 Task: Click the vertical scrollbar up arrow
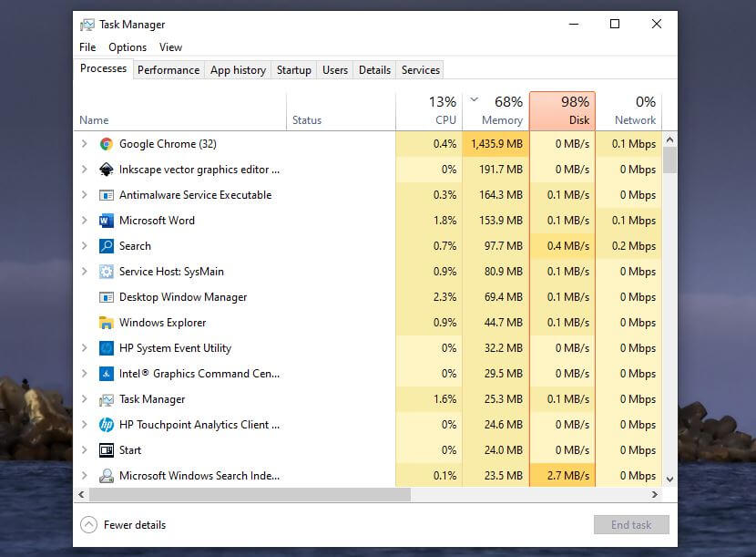click(669, 140)
